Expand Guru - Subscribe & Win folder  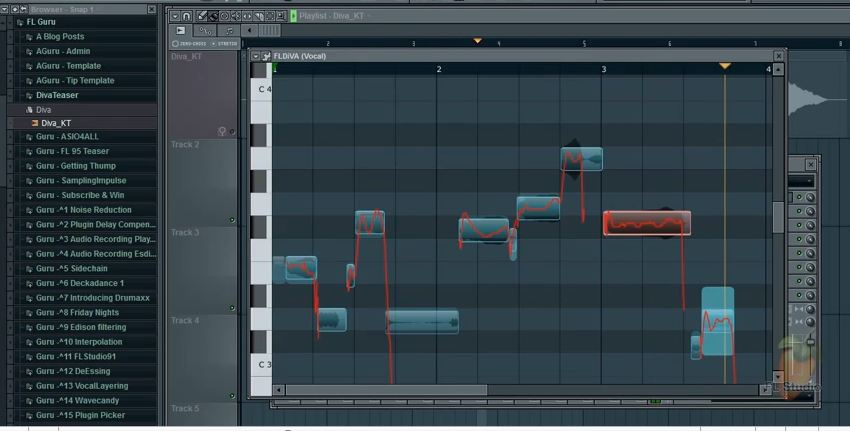click(80, 196)
